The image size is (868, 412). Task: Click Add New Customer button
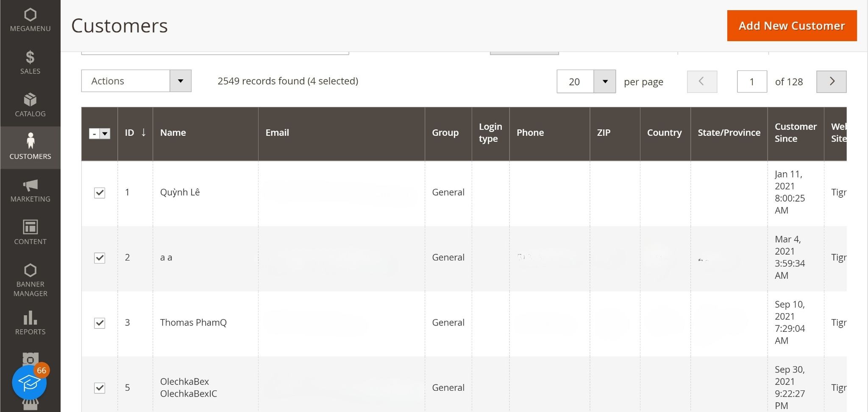[x=791, y=26]
